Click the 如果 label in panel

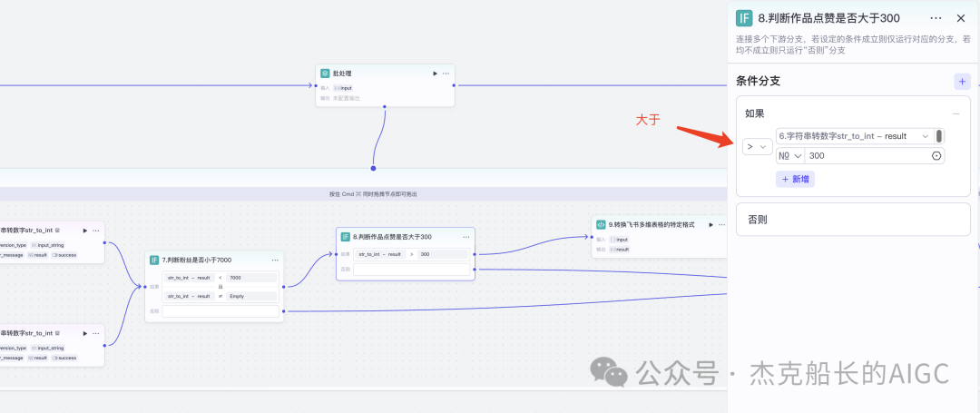(x=754, y=113)
